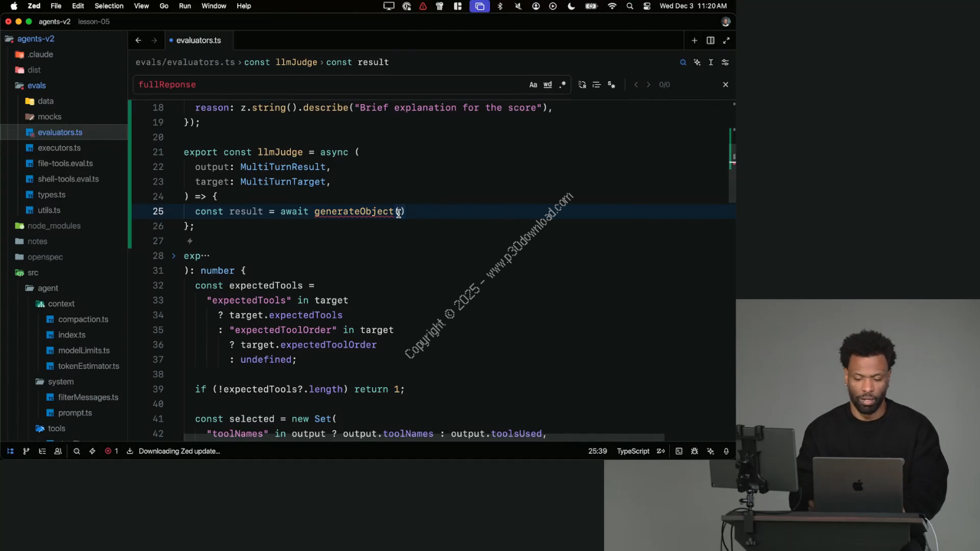Open executors.ts in the file tree
The height and width of the screenshot is (551, 980).
(x=59, y=148)
